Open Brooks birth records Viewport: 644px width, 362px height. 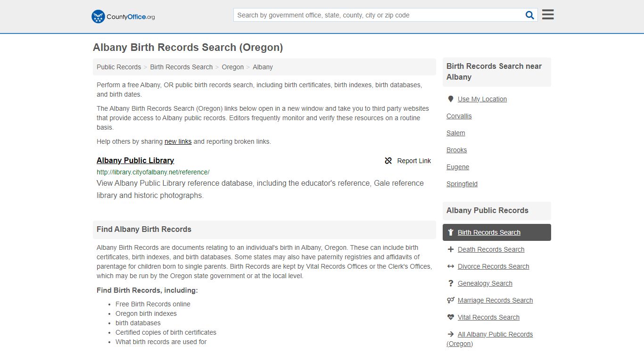[x=457, y=150]
